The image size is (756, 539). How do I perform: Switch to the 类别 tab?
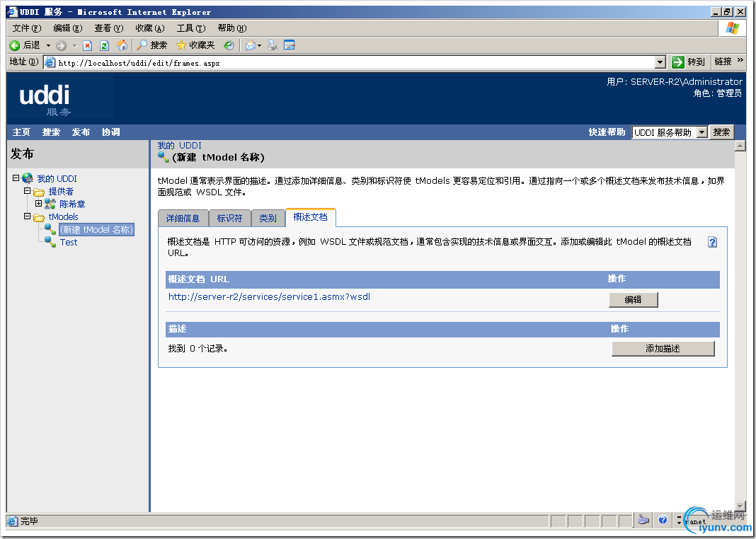click(x=268, y=218)
